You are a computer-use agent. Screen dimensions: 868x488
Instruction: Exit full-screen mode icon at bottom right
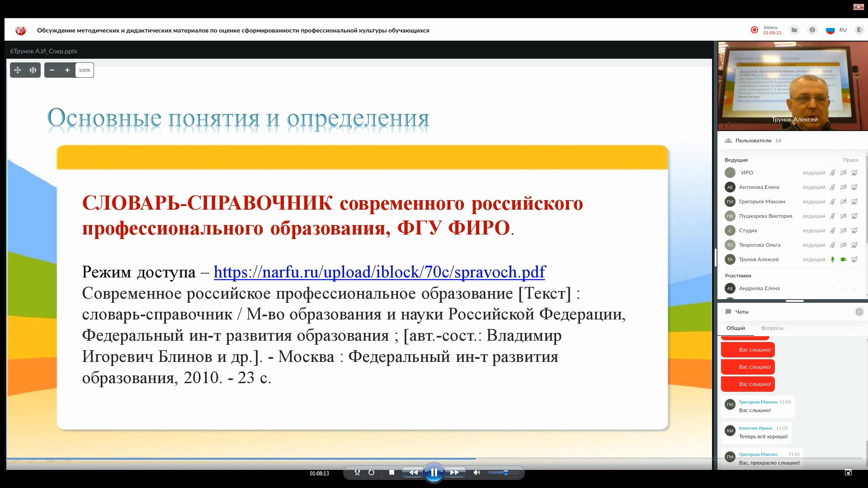coord(848,473)
